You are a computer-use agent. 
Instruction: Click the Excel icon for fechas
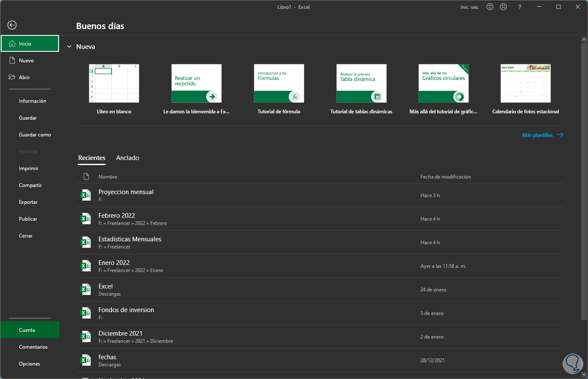click(86, 360)
